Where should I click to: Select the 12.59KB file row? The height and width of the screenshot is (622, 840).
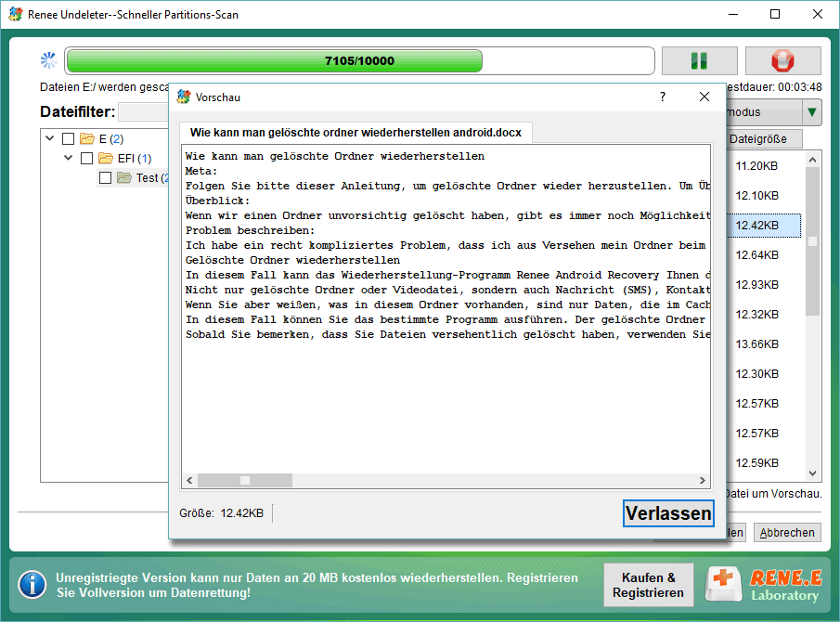tap(763, 463)
